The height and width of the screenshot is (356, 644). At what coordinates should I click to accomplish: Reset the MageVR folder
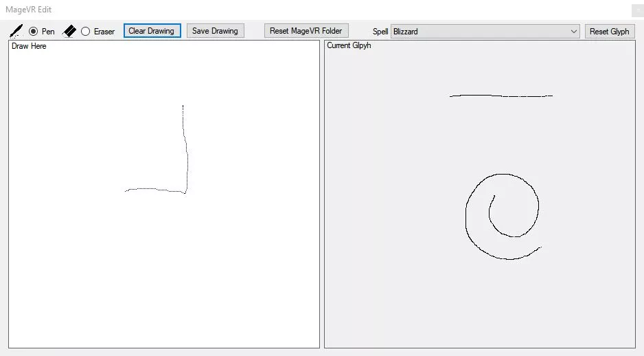pyautogui.click(x=306, y=31)
